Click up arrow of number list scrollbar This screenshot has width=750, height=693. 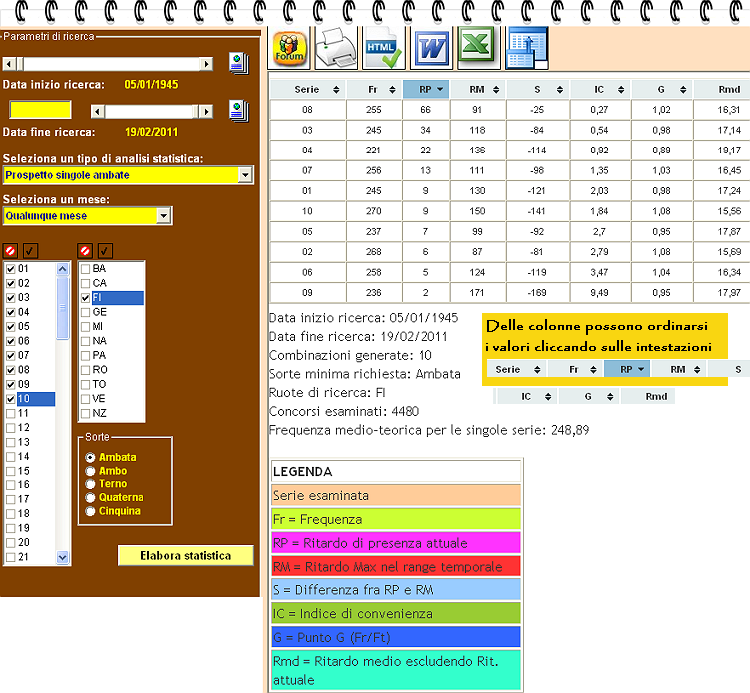pyautogui.click(x=63, y=269)
